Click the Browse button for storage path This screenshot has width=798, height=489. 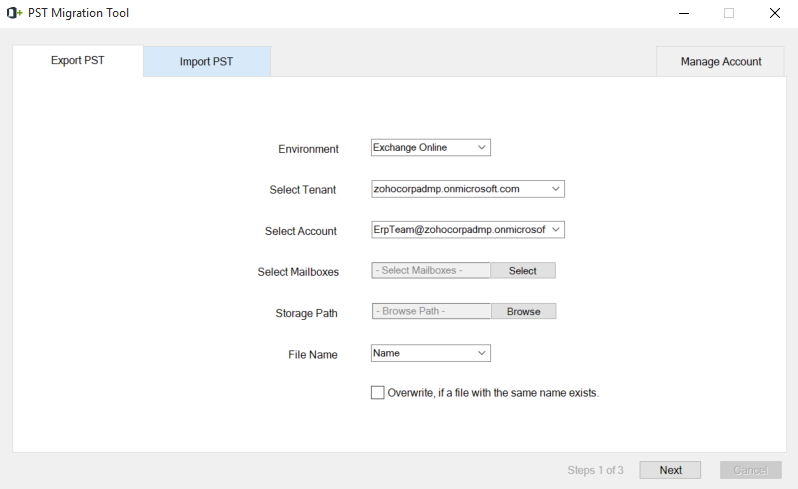tap(524, 311)
